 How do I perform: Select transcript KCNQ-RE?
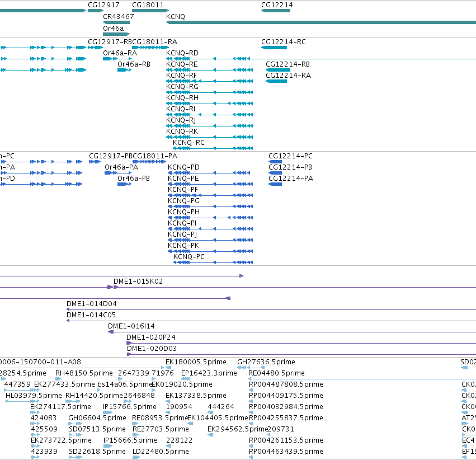(182, 64)
